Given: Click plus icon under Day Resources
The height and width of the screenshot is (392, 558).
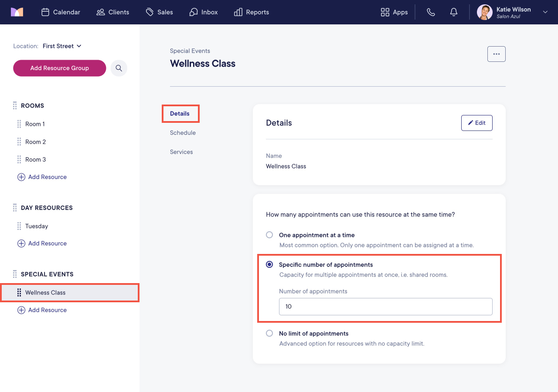Looking at the screenshot, I should 21,243.
